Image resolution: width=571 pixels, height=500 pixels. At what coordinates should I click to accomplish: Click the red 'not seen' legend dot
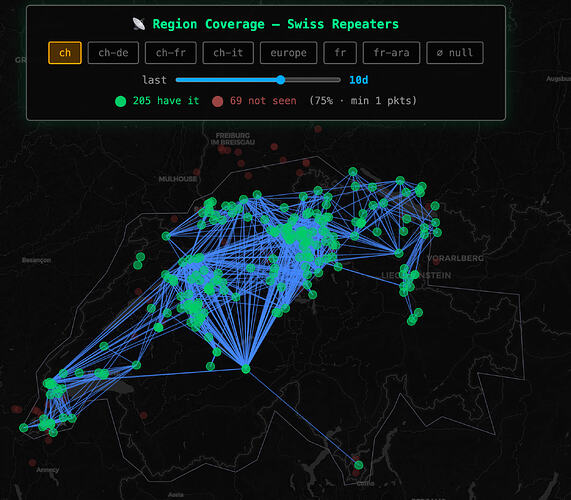(218, 101)
